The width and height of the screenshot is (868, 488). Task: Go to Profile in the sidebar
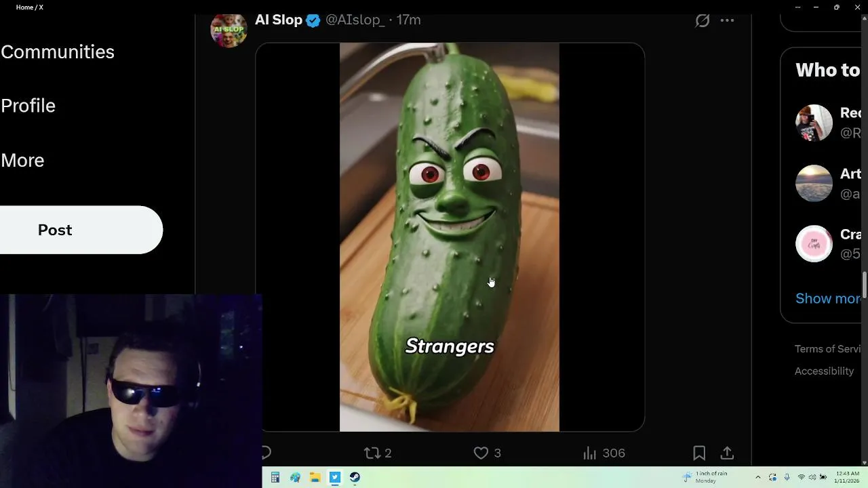click(28, 106)
